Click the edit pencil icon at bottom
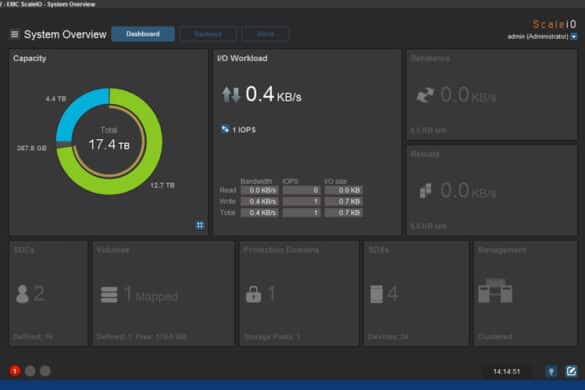Screen dimensions: 585x390 pos(571,371)
